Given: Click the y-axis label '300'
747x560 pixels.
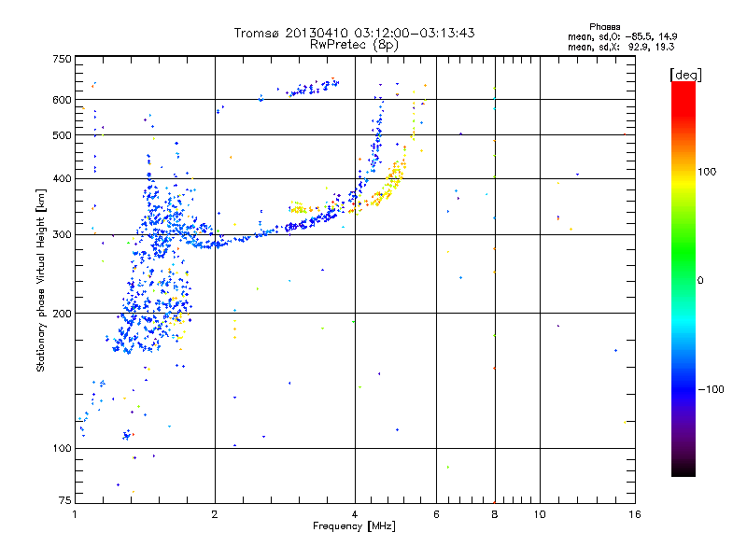Looking at the screenshot, I should tap(62, 235).
